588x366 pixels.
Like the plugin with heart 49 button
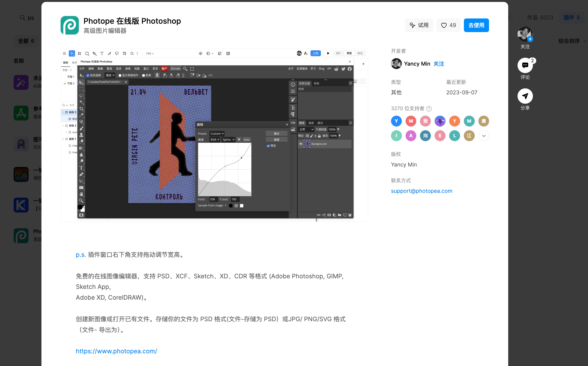coord(448,25)
